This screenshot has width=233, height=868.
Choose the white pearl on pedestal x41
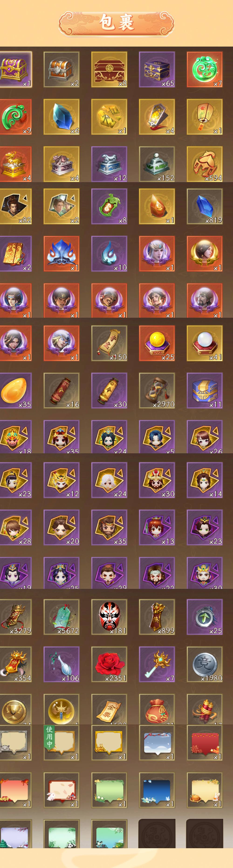pyautogui.click(x=205, y=343)
